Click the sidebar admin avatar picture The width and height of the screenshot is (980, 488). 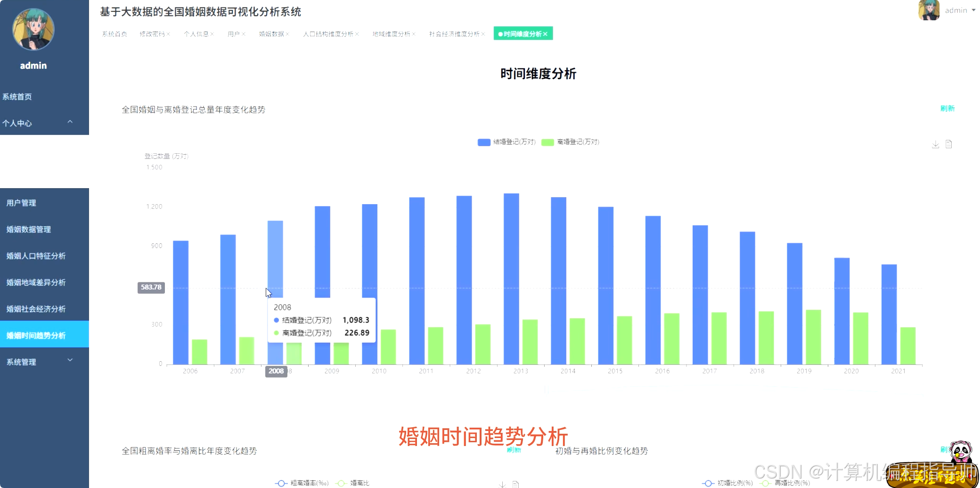click(x=33, y=29)
